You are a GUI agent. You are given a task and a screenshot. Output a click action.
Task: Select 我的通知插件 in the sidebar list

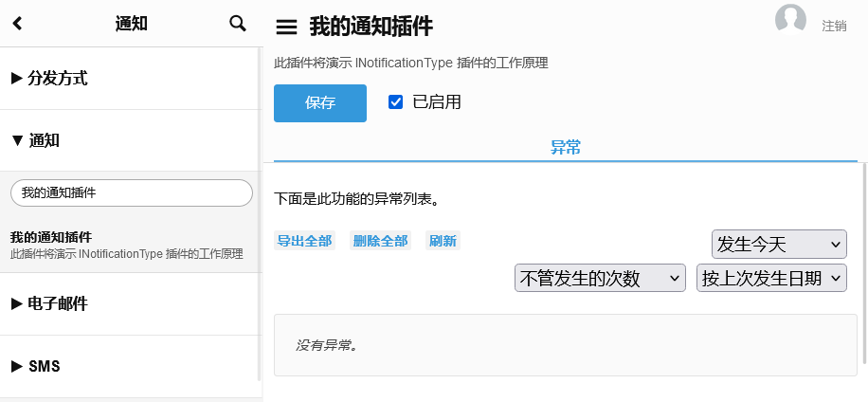pyautogui.click(x=64, y=237)
